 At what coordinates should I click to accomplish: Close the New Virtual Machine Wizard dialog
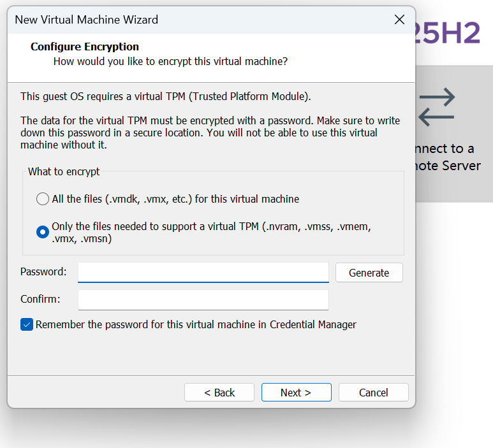400,20
